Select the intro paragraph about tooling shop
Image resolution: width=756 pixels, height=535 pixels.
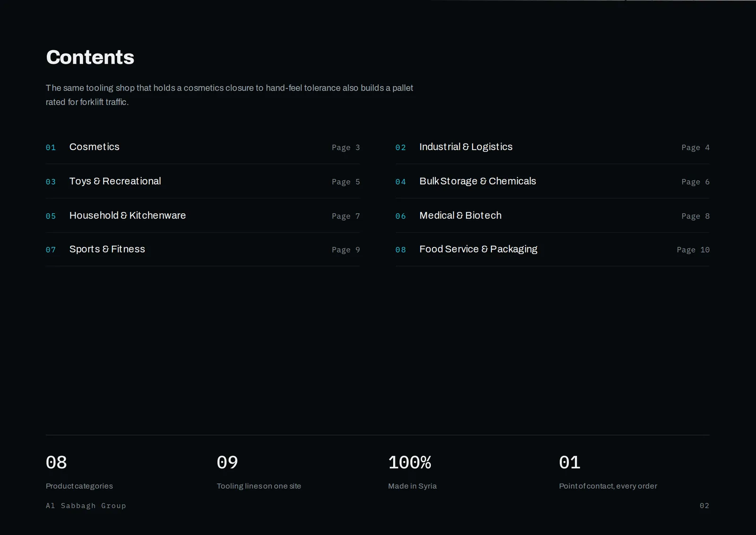click(x=230, y=95)
